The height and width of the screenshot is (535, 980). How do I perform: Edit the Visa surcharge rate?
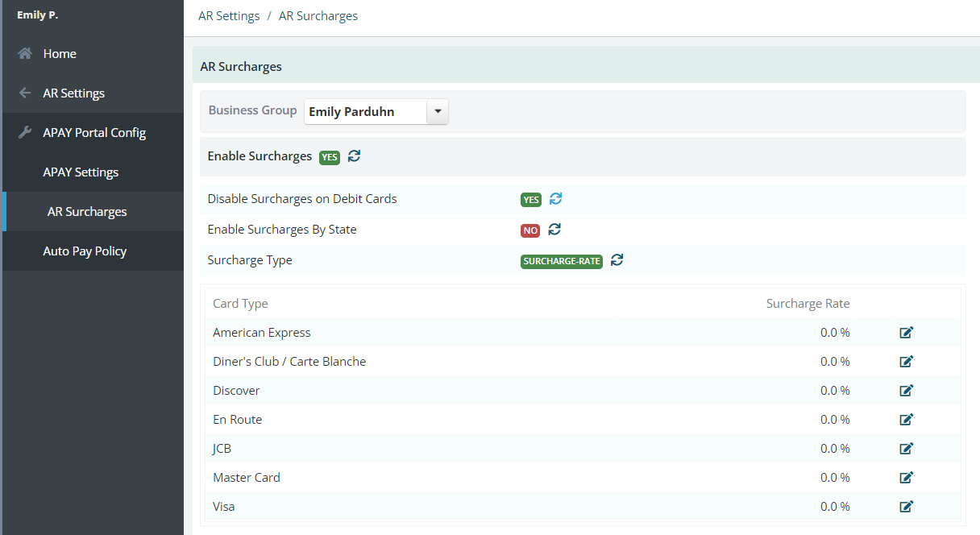pyautogui.click(x=907, y=507)
